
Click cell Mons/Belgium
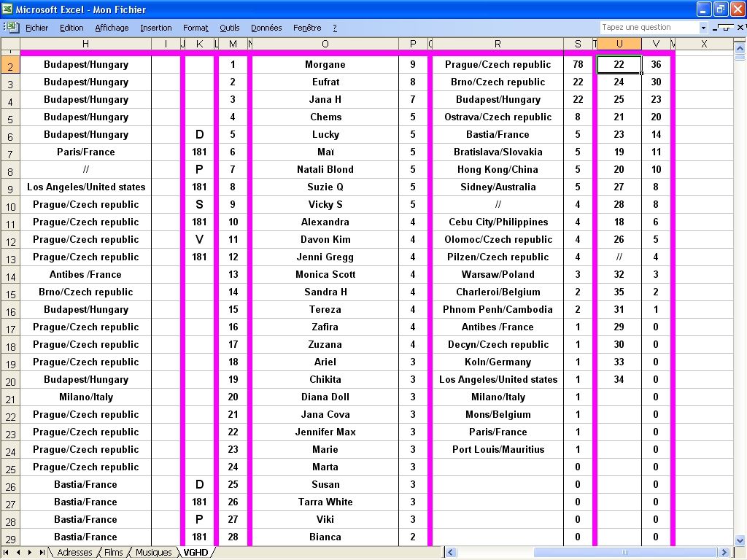pos(498,414)
